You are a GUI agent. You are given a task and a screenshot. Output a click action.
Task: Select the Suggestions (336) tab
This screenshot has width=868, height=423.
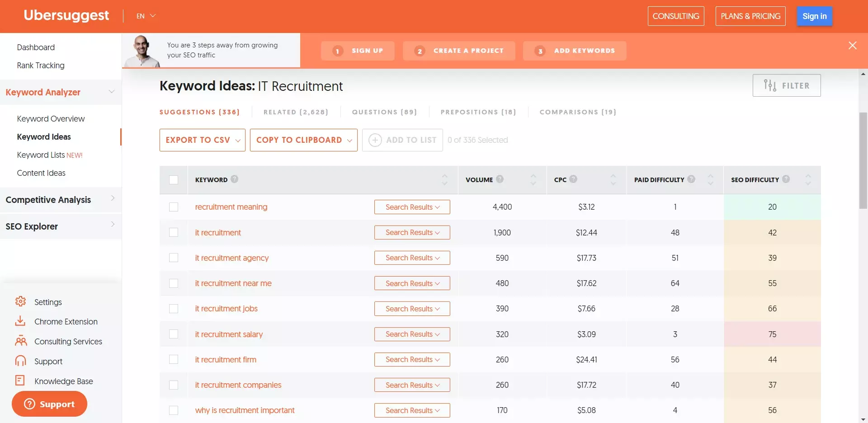(x=199, y=112)
